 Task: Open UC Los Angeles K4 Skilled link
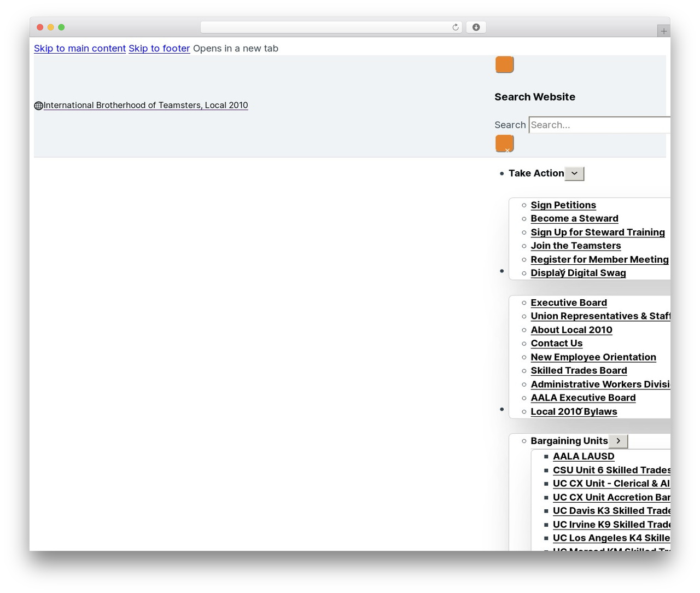[x=611, y=538]
